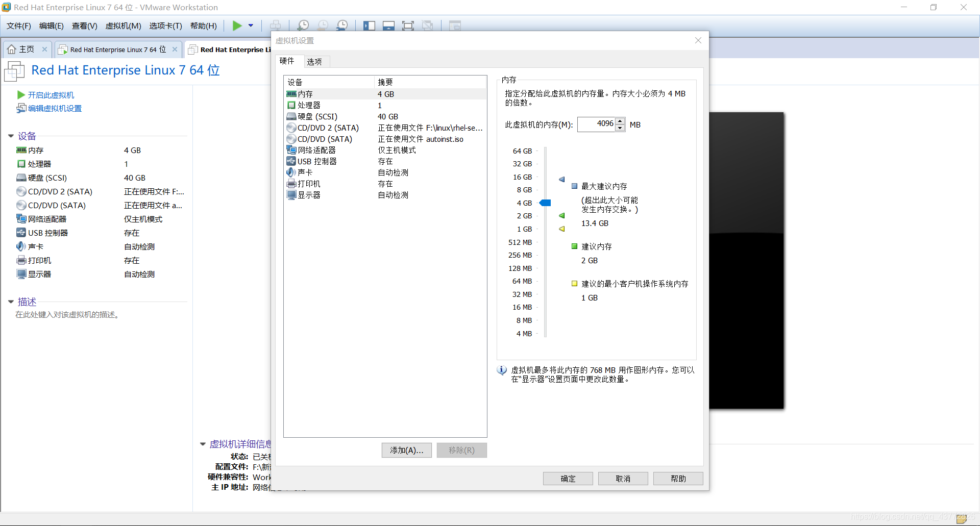Select USB 控制器 in dialog device list

click(385, 161)
